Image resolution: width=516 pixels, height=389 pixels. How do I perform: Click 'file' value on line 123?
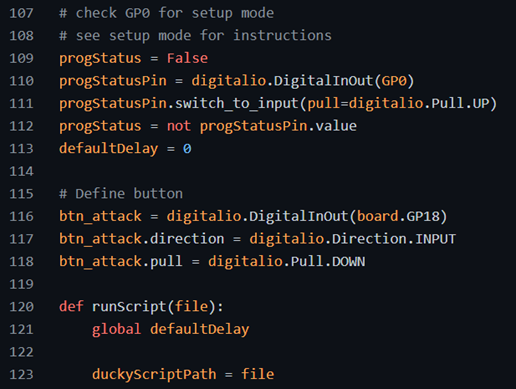coord(258,375)
